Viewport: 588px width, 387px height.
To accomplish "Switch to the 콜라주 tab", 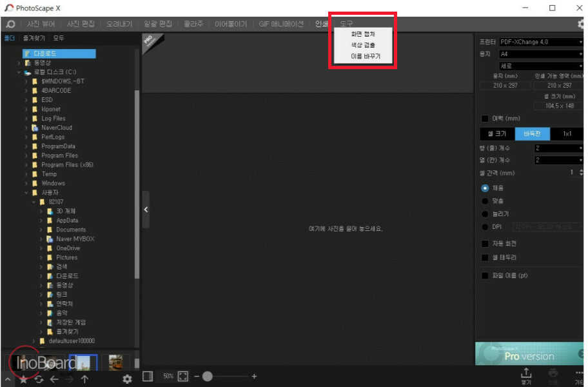I will 193,24.
